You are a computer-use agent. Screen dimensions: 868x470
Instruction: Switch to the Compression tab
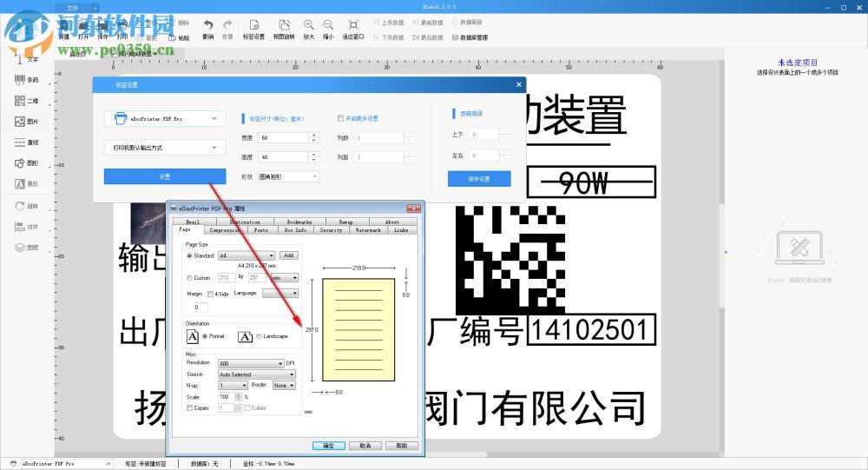224,230
